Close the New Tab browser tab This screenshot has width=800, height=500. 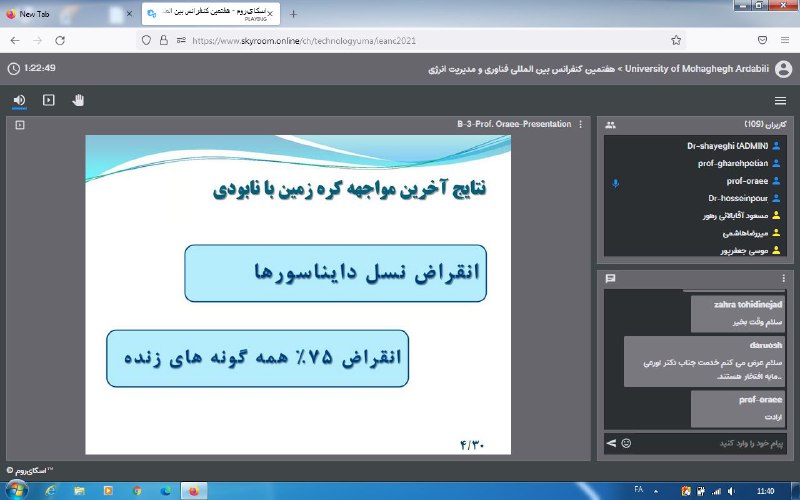(x=129, y=14)
